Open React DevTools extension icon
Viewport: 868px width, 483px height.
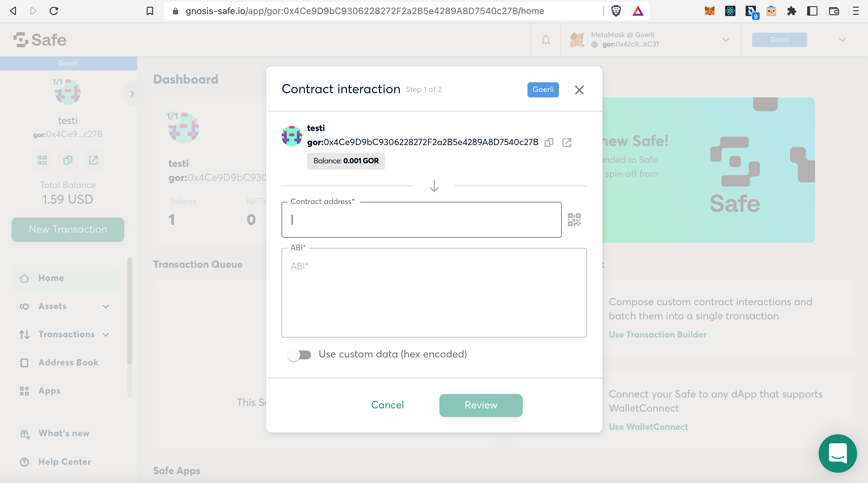coord(730,11)
